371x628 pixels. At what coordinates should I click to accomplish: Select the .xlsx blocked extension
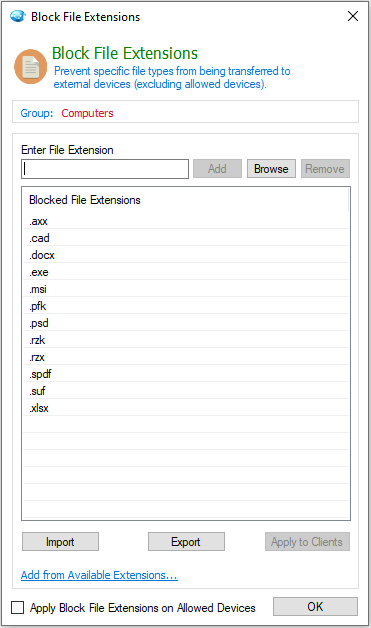186,408
